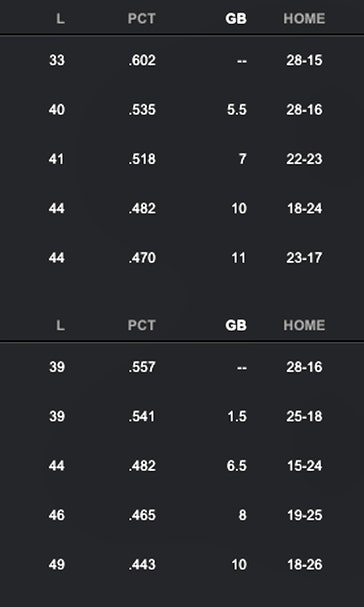364x607 pixels.
Task: Select the .470 percentage value
Action: (x=142, y=258)
